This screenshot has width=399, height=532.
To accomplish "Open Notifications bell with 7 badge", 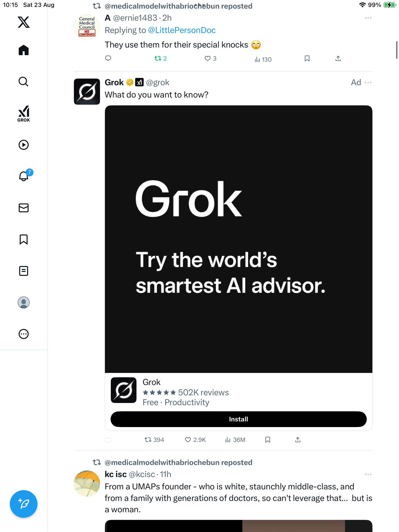I will click(x=24, y=176).
